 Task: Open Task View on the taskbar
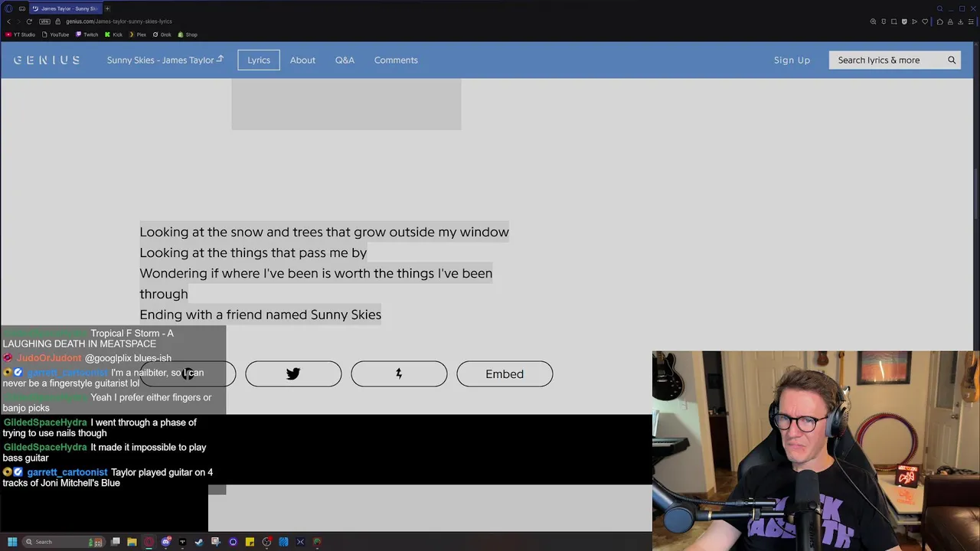(x=116, y=542)
